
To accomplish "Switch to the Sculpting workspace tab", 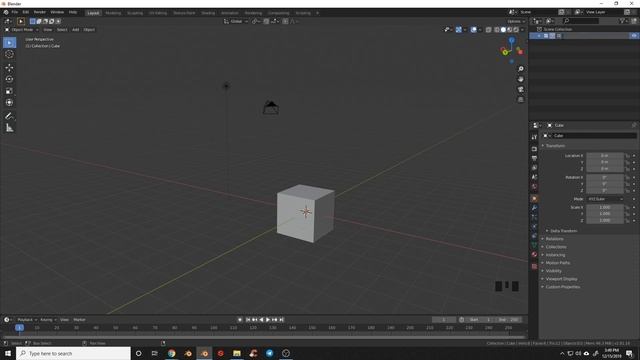I will pyautogui.click(x=135, y=13).
